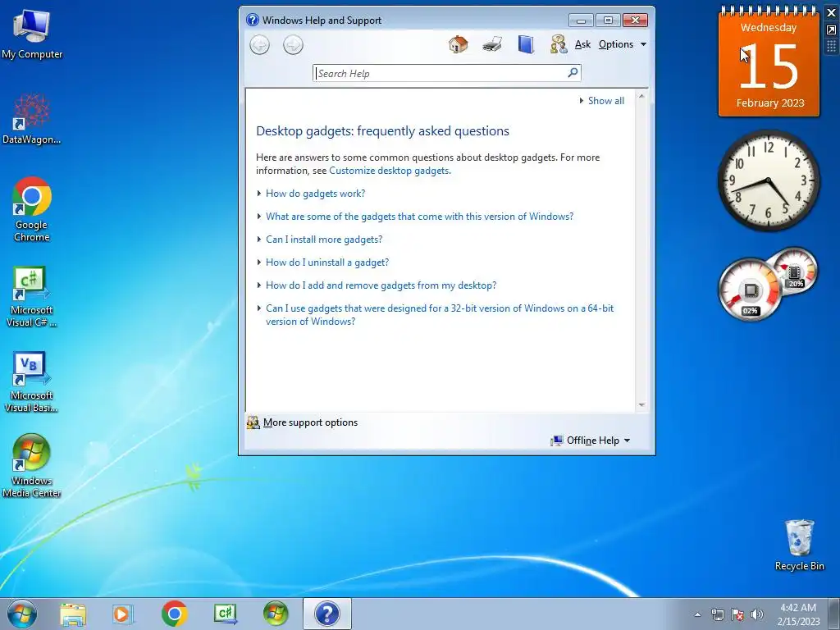This screenshot has height=630, width=840.
Task: Browse Help using the blue book icon
Action: click(x=526, y=44)
